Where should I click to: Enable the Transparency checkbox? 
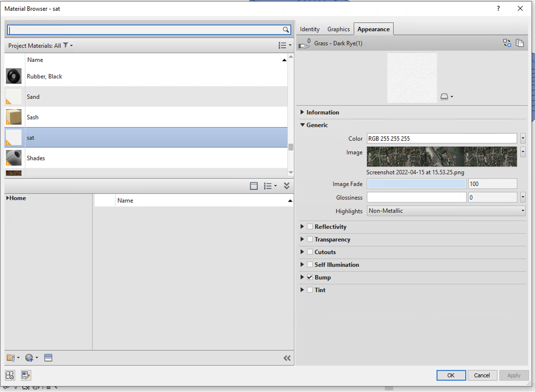point(310,239)
